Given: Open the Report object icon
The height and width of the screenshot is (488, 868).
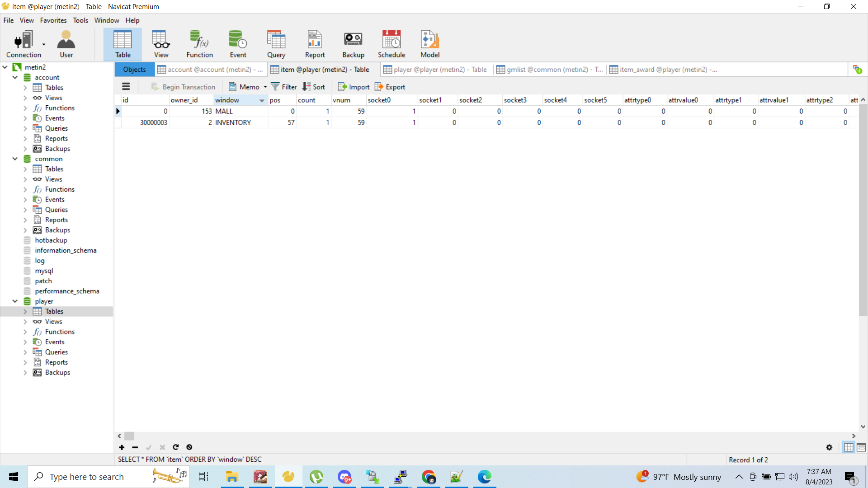Looking at the screenshot, I should 315,44.
